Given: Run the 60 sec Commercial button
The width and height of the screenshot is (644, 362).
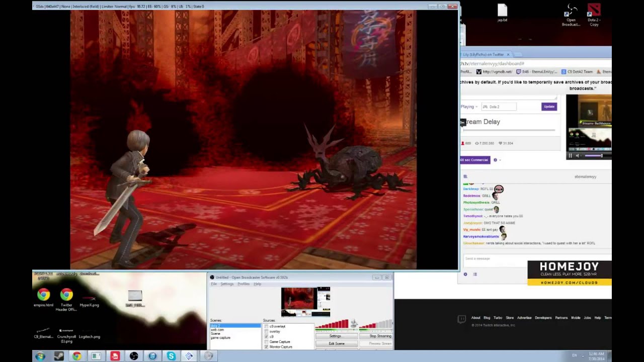Looking at the screenshot, I should click(x=474, y=160).
